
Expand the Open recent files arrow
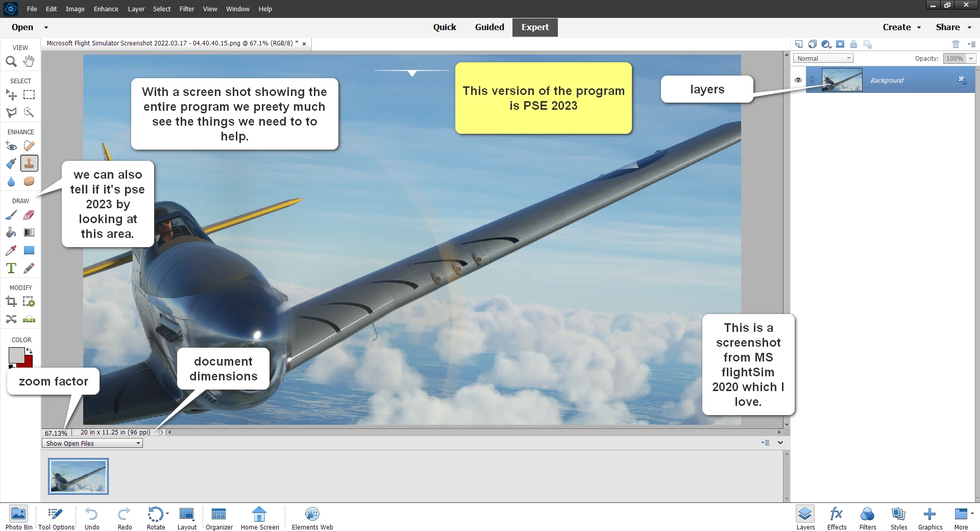pyautogui.click(x=46, y=28)
